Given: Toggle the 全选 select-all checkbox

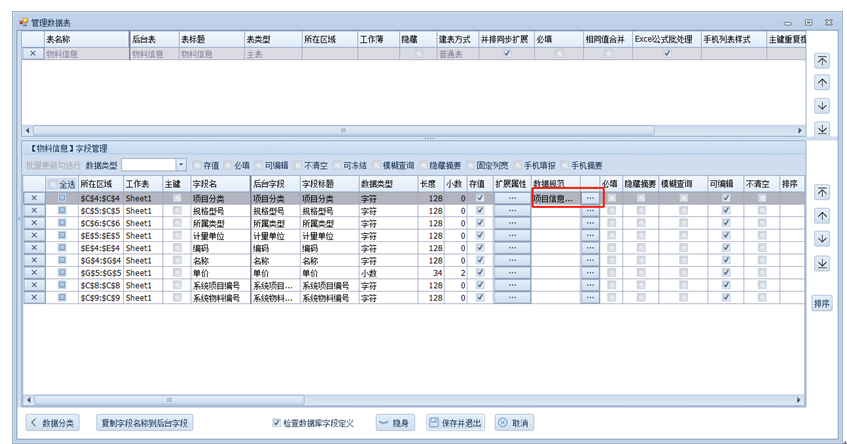Looking at the screenshot, I should click(x=54, y=184).
